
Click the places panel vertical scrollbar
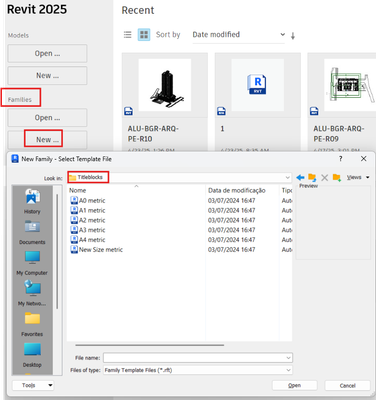pos(57,252)
